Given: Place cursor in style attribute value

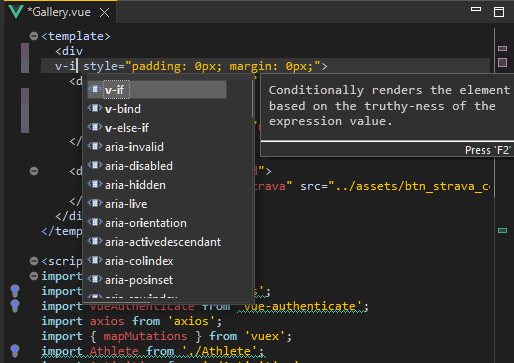Looking at the screenshot, I should 222,66.
